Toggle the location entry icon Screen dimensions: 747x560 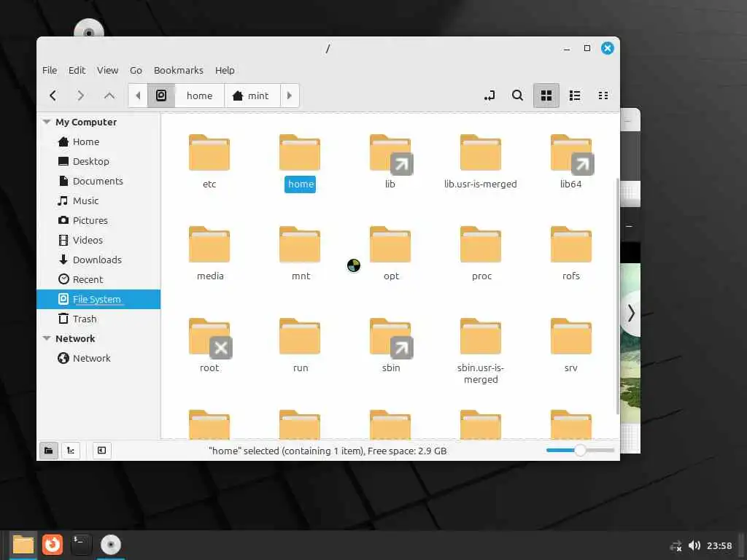coord(489,96)
